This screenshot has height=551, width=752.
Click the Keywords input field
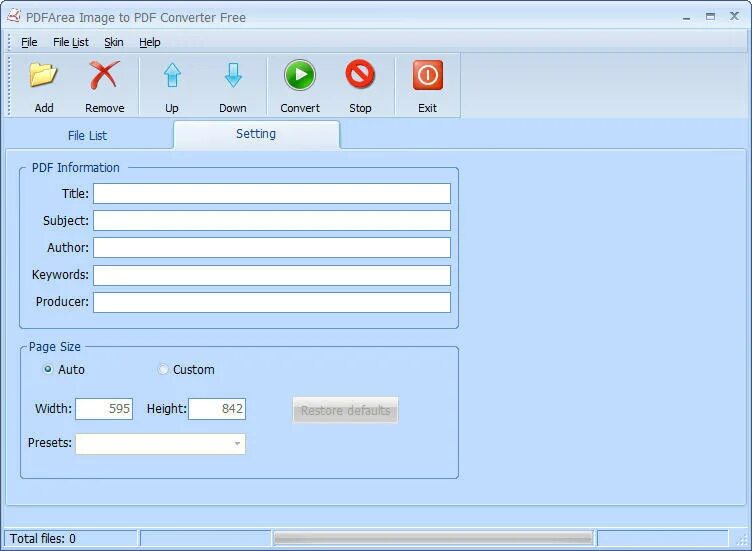(272, 275)
